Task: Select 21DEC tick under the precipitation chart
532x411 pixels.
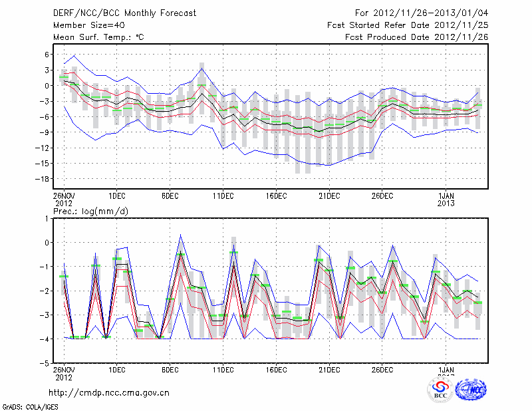Action: click(329, 369)
